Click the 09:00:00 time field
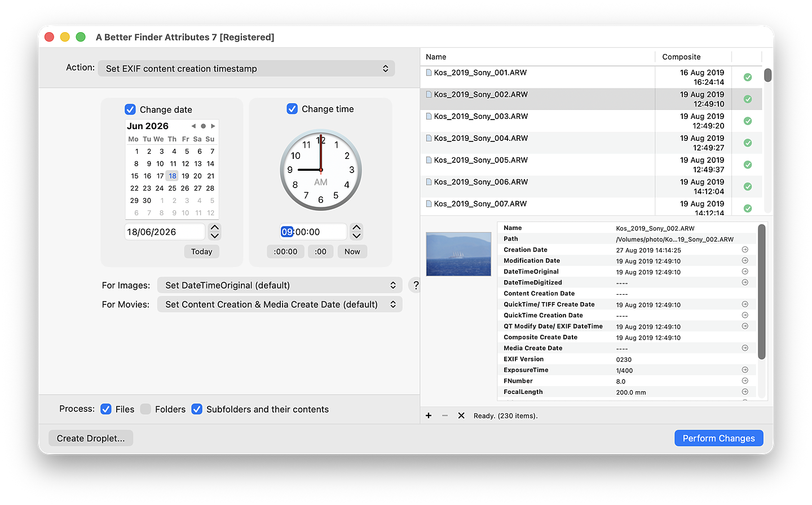The image size is (812, 505). (x=313, y=232)
